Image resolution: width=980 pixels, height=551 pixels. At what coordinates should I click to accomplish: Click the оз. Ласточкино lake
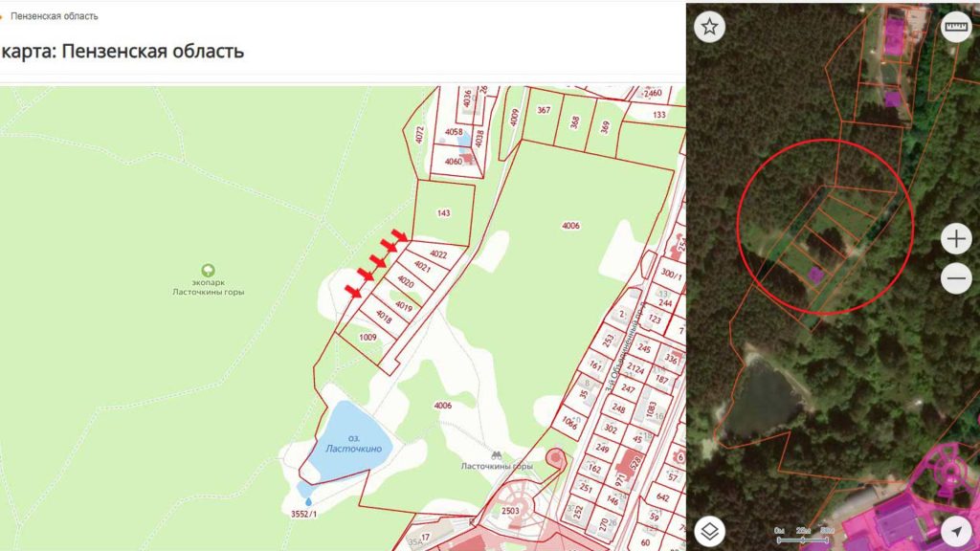[354, 442]
